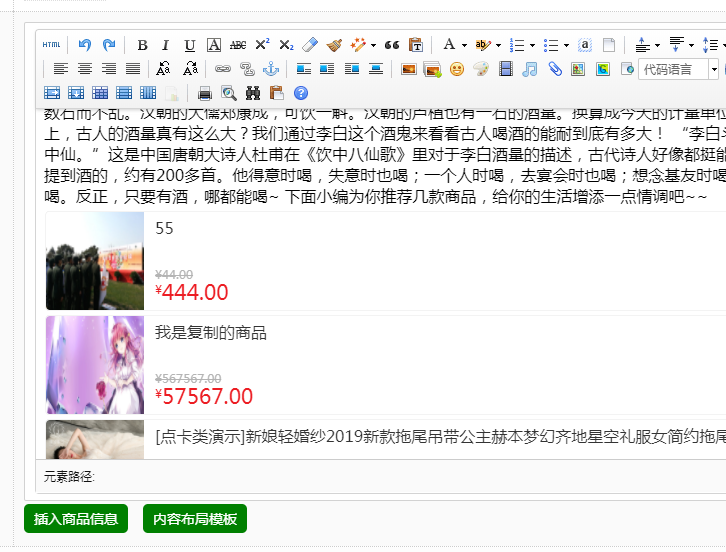Apply strikethrough using the ABC icon
726x552 pixels.
238,45
